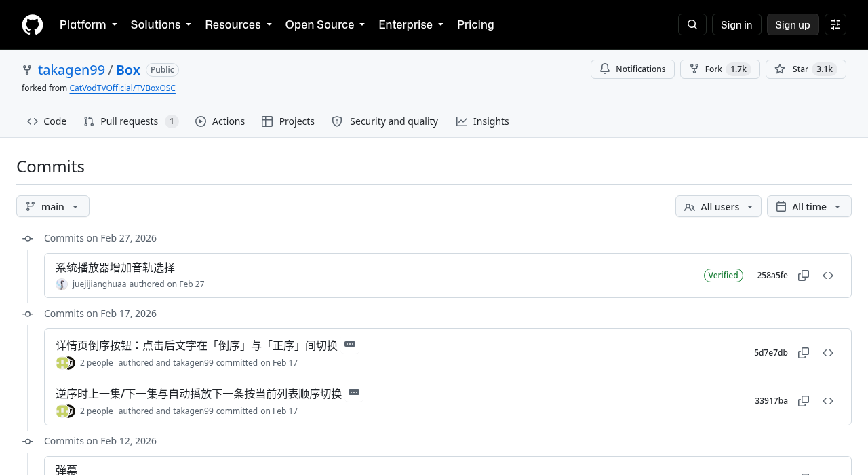Expand the Platform menu

[88, 24]
